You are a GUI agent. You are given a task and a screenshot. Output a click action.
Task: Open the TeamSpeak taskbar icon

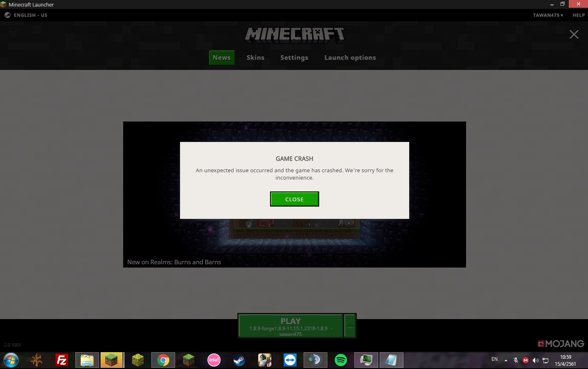click(315, 360)
